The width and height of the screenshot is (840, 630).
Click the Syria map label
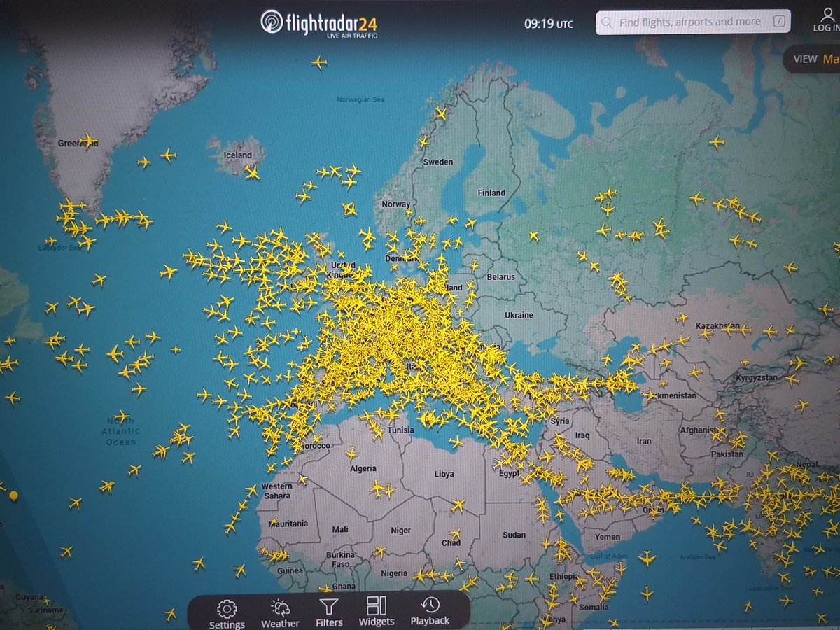560,421
